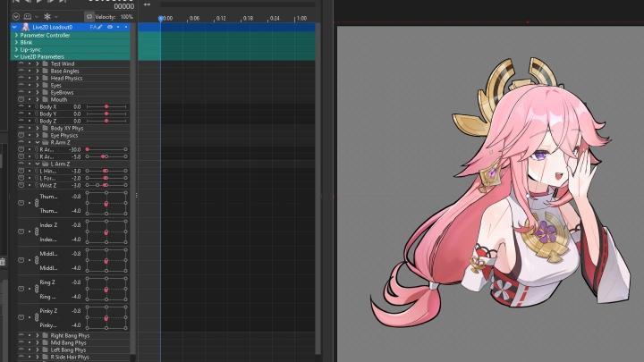Toggle the face icon on L Hin row
This screenshot has height=362, width=644.
21,171
